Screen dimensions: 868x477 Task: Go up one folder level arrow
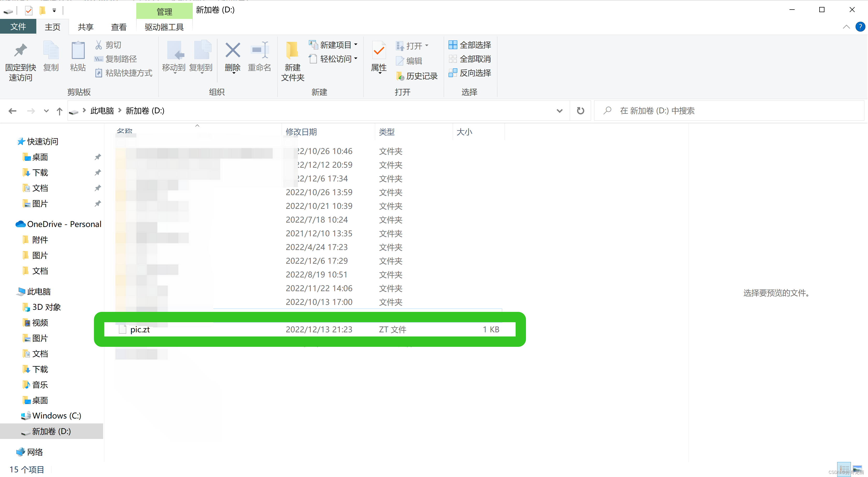pos(60,111)
